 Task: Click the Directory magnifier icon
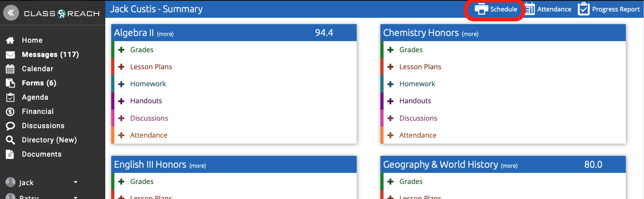[x=10, y=140]
